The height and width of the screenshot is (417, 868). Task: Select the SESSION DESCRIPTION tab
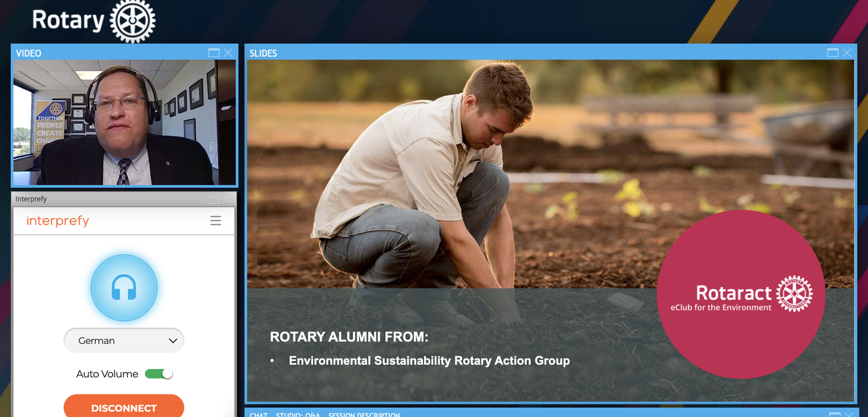pos(364,415)
